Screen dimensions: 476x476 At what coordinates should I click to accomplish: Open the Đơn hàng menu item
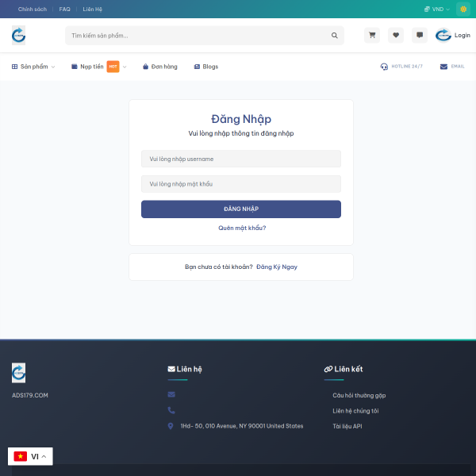click(x=160, y=67)
